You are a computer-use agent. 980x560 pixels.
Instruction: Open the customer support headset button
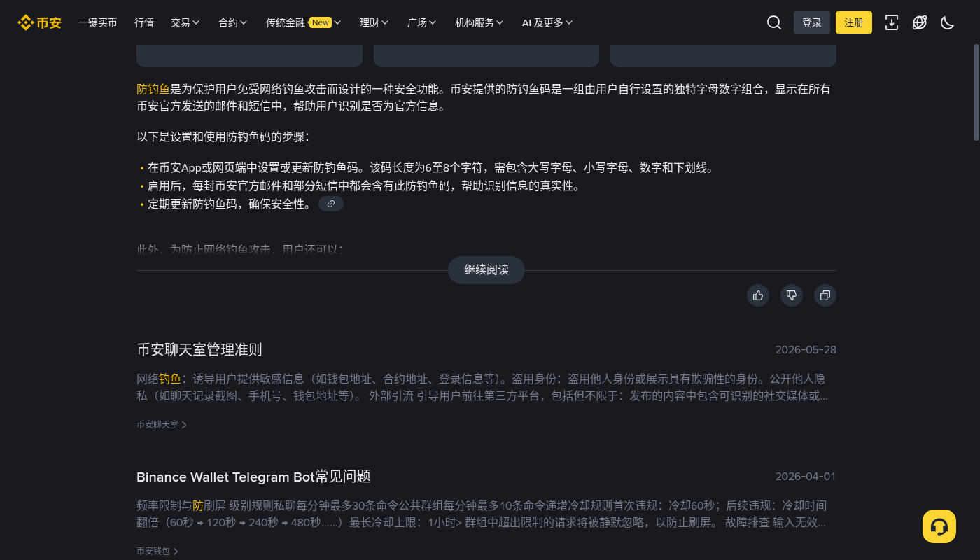point(939,526)
